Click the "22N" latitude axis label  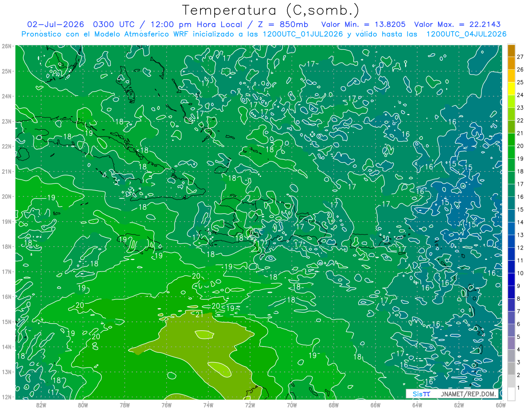[x=7, y=146]
